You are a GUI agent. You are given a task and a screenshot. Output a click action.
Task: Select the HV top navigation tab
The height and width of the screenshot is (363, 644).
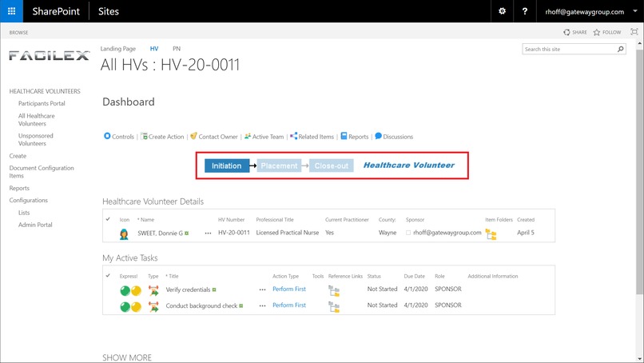[154, 49]
